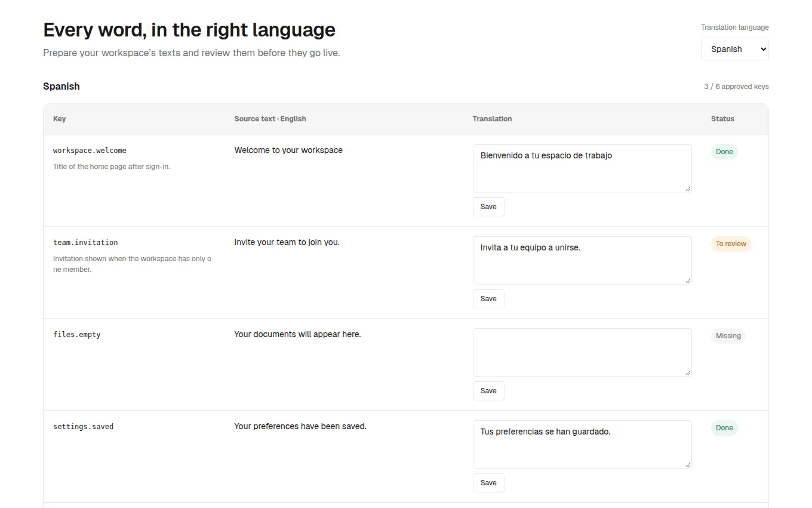Screen dimensions: 812x508
Task: Click the 'Translation language' label
Action: [x=735, y=27]
